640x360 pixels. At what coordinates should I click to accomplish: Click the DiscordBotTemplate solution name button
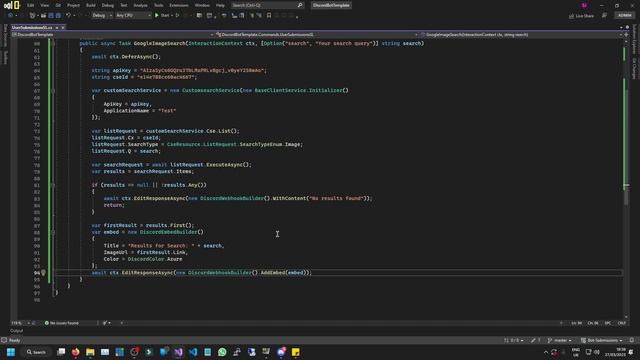pyautogui.click(x=331, y=5)
